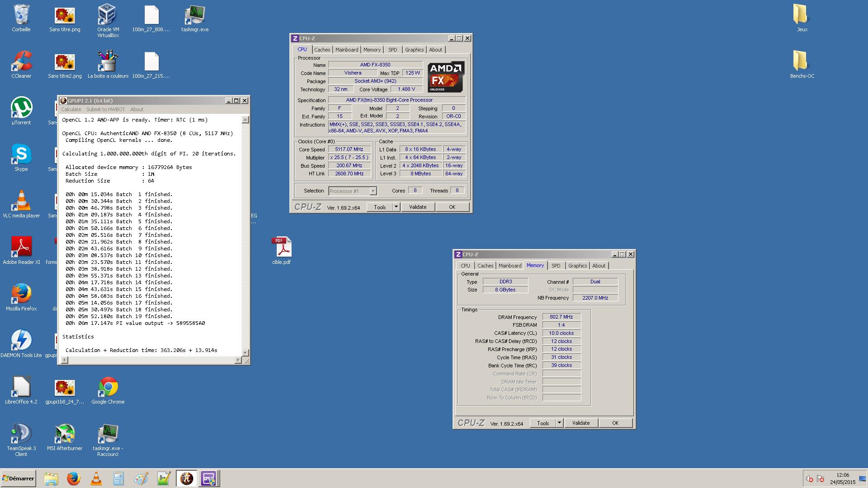Open Processor #1 selection dropdown

click(353, 191)
